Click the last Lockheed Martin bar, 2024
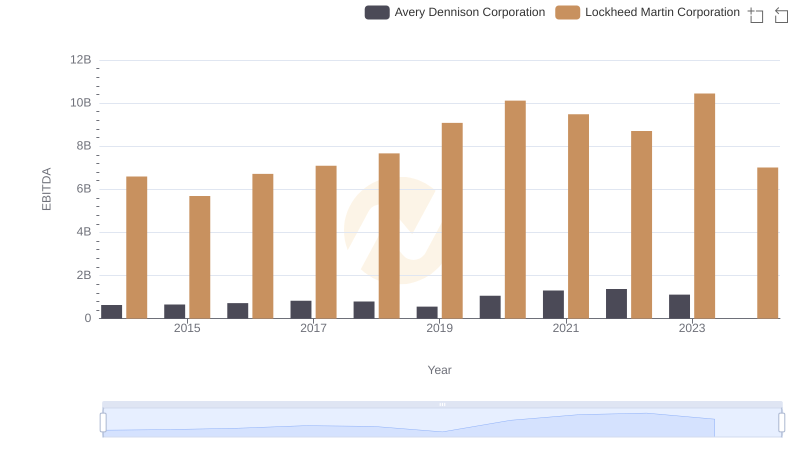Image resolution: width=800 pixels, height=461 pixels. tap(767, 243)
